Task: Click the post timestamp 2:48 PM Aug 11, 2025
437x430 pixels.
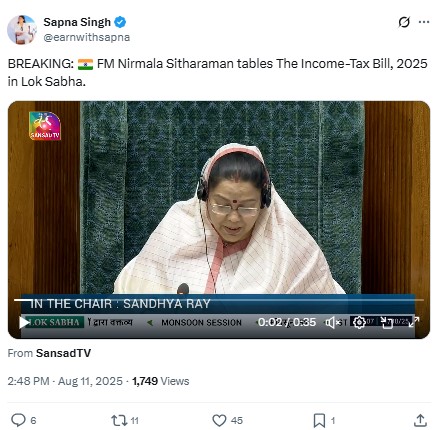Action: [x=65, y=381]
